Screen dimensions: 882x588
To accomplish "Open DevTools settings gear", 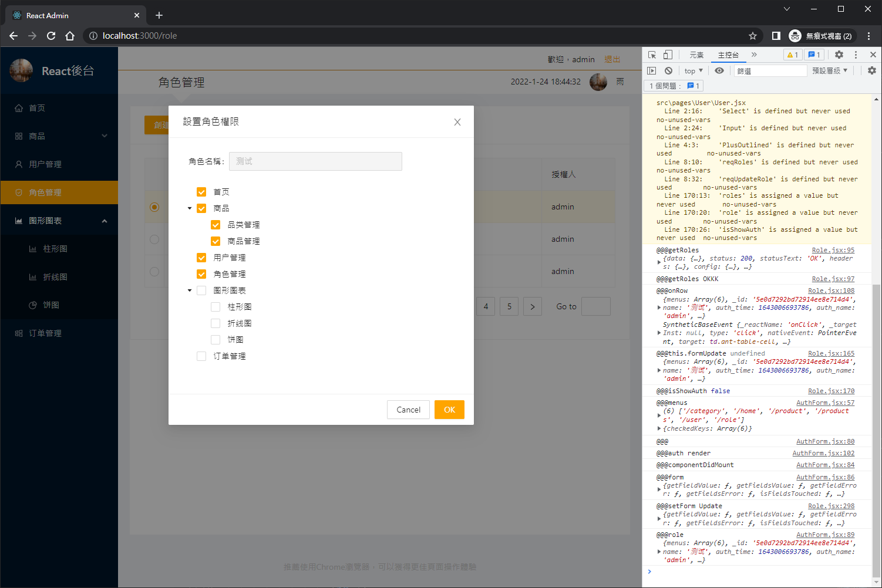I will [x=839, y=55].
